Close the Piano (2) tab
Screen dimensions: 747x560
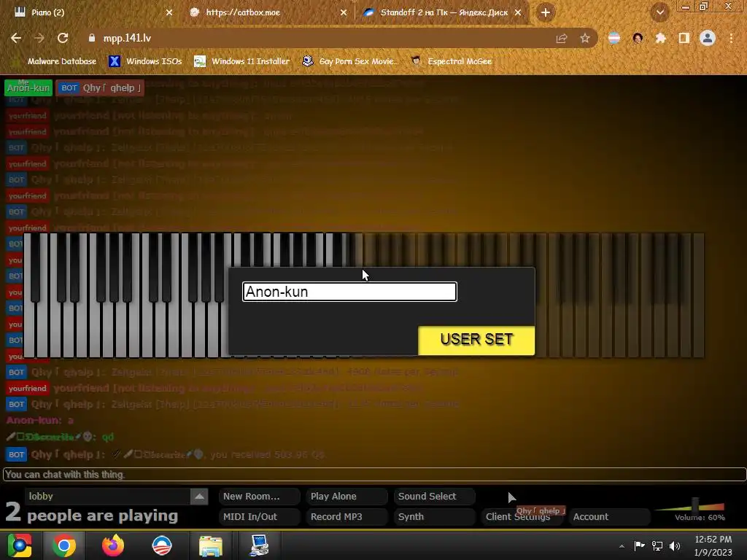tap(169, 12)
